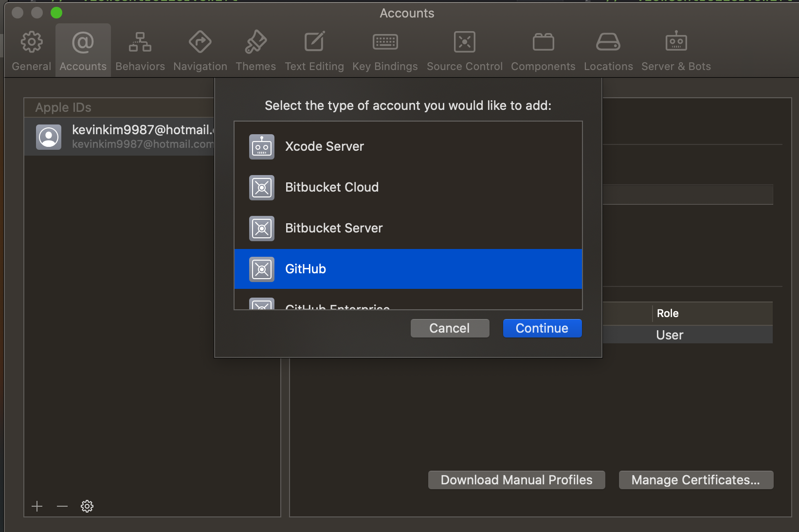Choose Bitbucket Server account type
This screenshot has width=799, height=532.
click(408, 228)
